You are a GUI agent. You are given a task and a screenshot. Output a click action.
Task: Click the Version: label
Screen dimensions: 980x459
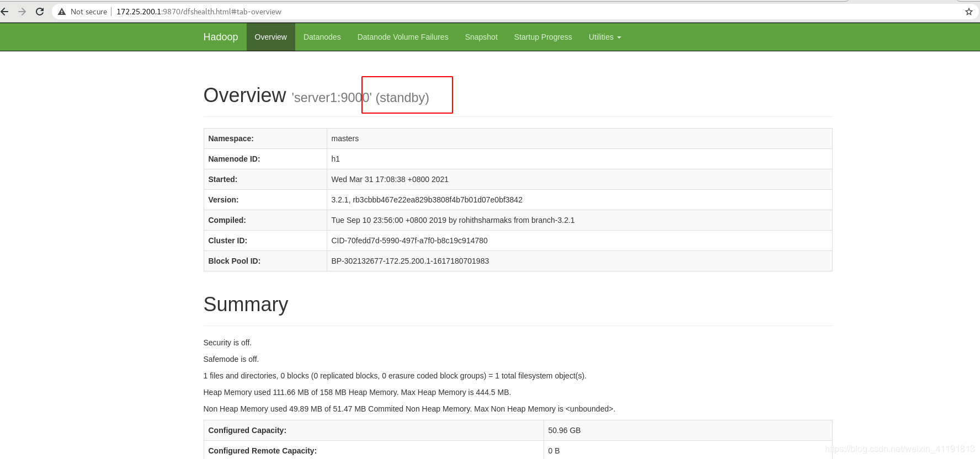point(223,200)
